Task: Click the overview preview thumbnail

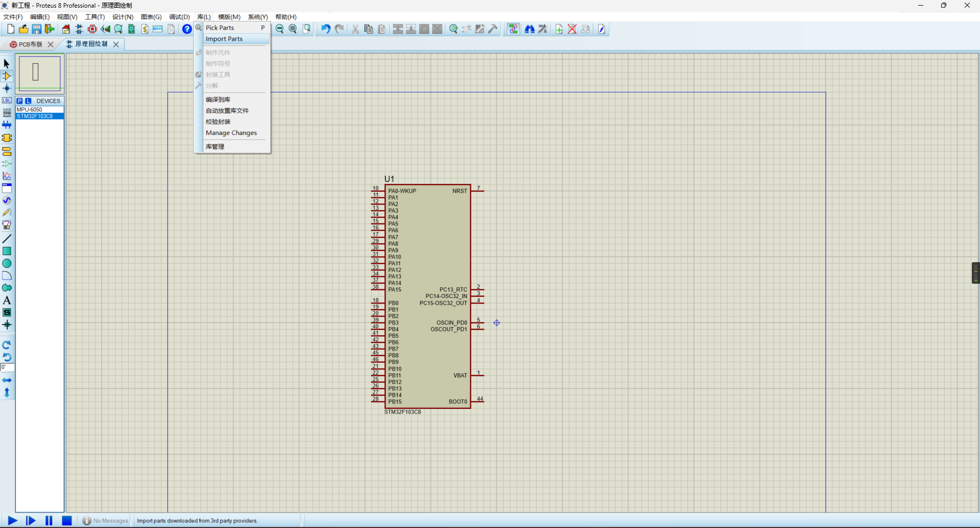Action: (39, 74)
